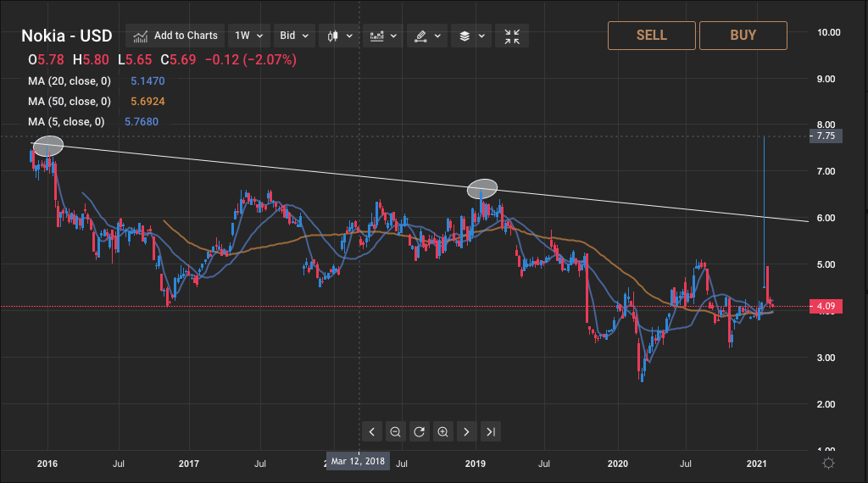
Task: Click the 10.00 label on price axis
Action: [829, 33]
